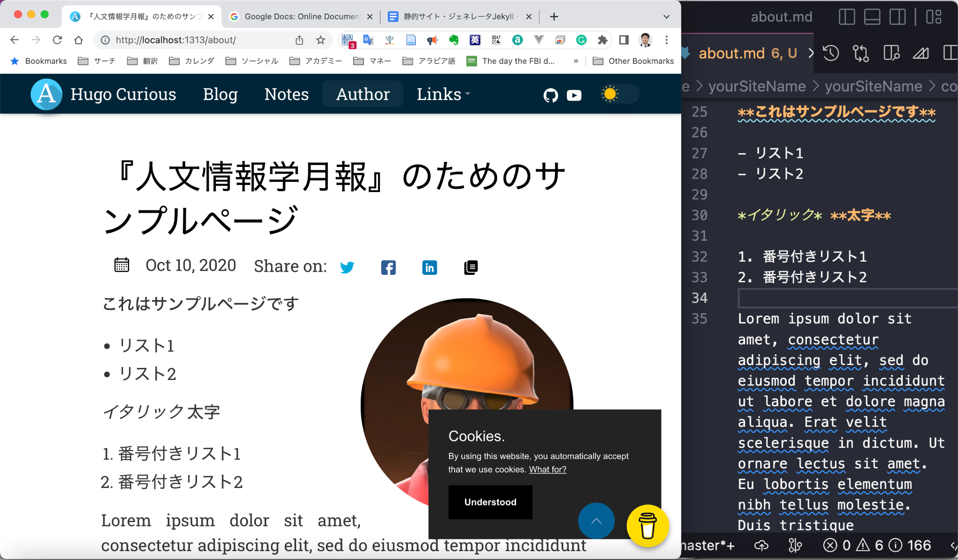Screen dimensions: 958x560
Task: Open the Evernote extension
Action: click(453, 40)
